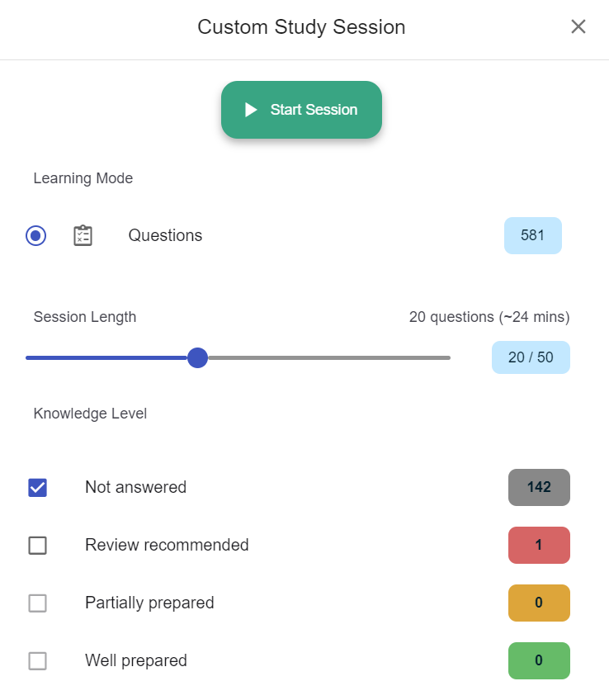Check the Well prepared checkbox
This screenshot has width=609, height=700.
pyautogui.click(x=38, y=660)
